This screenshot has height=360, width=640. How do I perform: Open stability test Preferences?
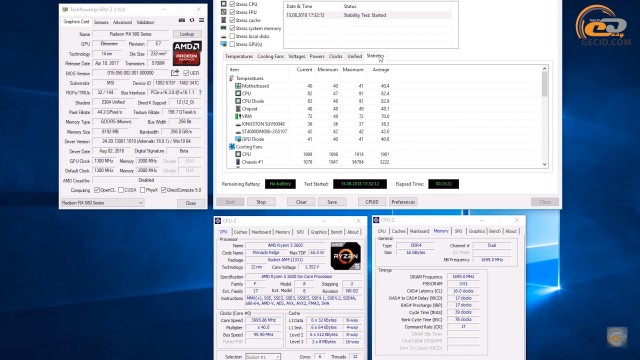[x=403, y=202]
